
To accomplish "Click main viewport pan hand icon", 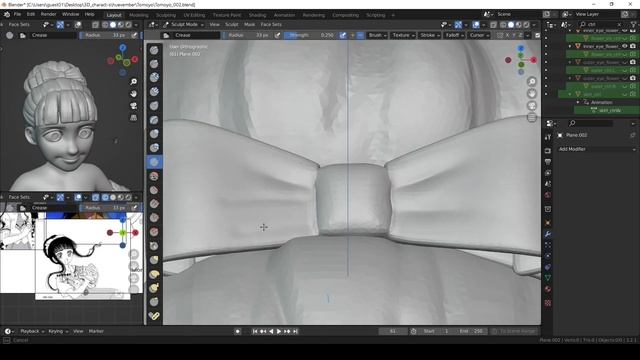I will click(x=532, y=94).
